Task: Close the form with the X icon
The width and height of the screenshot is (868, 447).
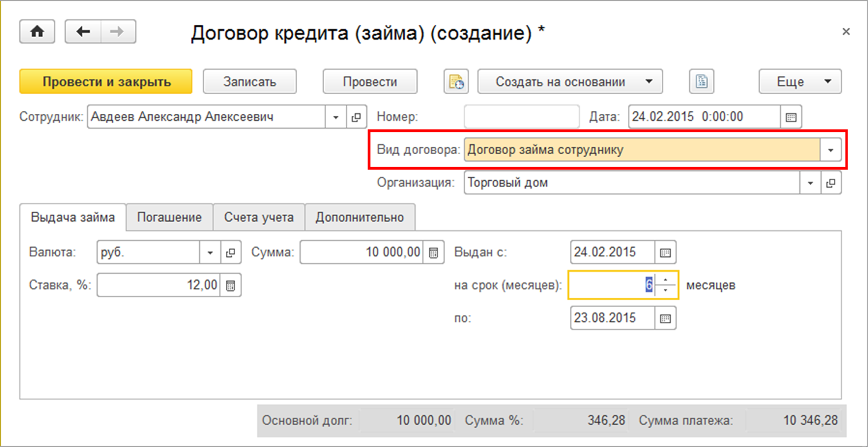Action: click(846, 32)
